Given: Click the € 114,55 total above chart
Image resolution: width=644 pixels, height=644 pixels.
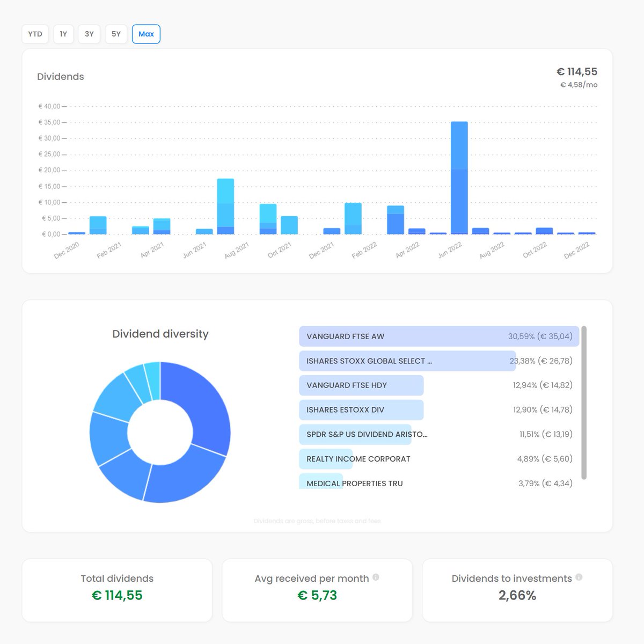Looking at the screenshot, I should [577, 72].
